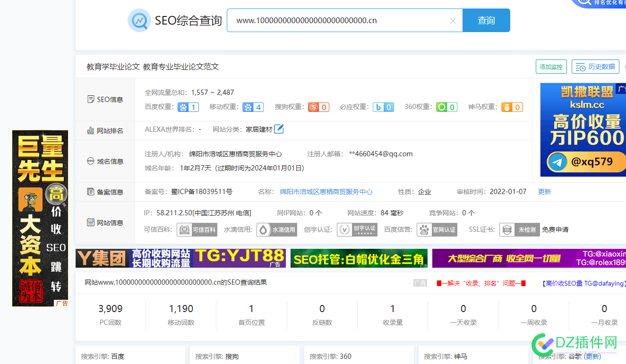Click the 首页位置 stat cell
The height and width of the screenshot is (364, 626).
click(x=251, y=315)
